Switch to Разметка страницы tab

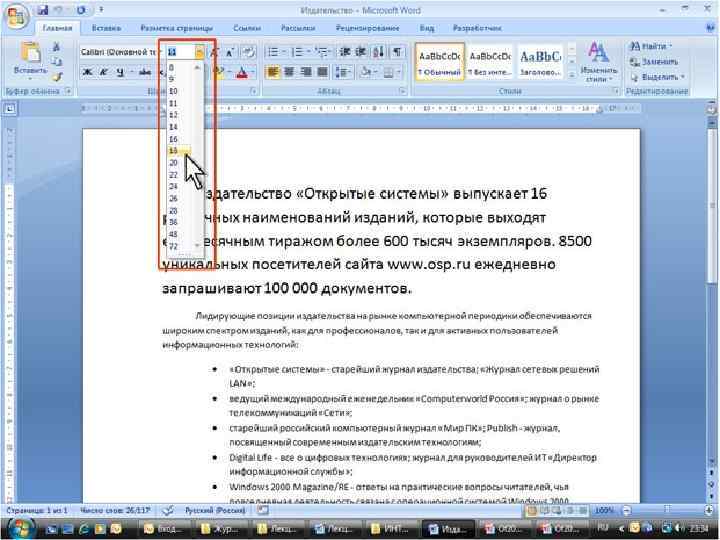pos(177,28)
